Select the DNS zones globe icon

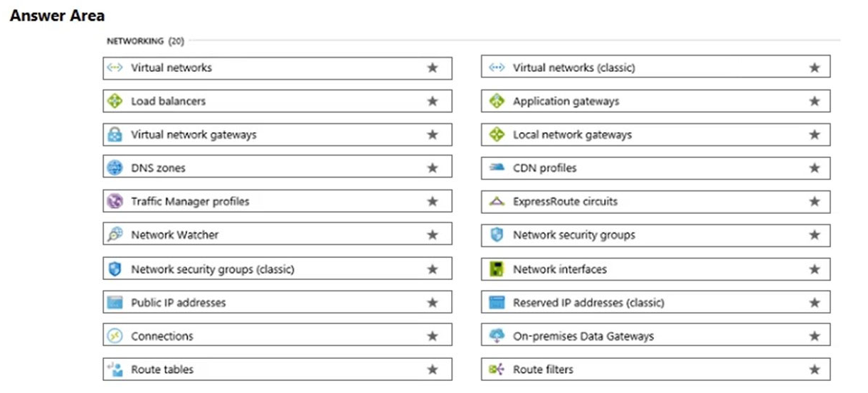coord(115,168)
